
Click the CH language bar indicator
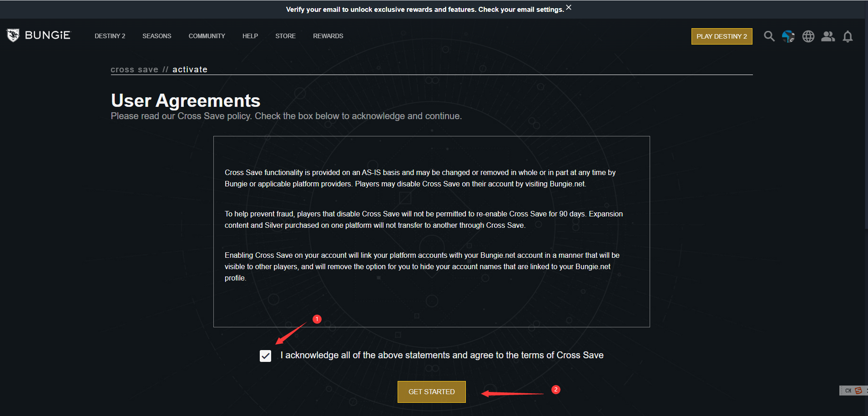[x=848, y=391]
